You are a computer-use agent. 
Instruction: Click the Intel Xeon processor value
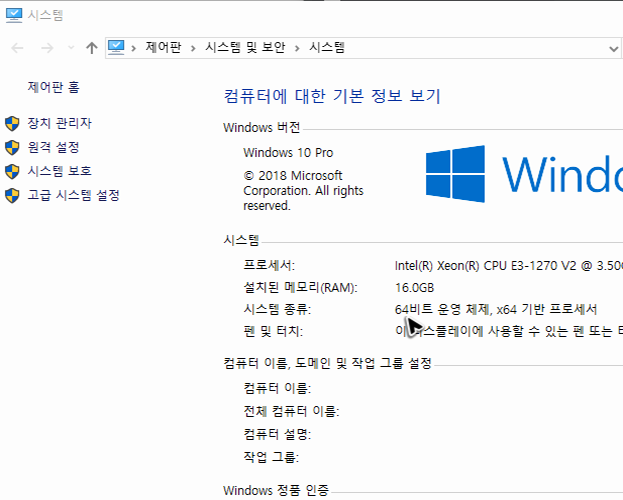[509, 266]
